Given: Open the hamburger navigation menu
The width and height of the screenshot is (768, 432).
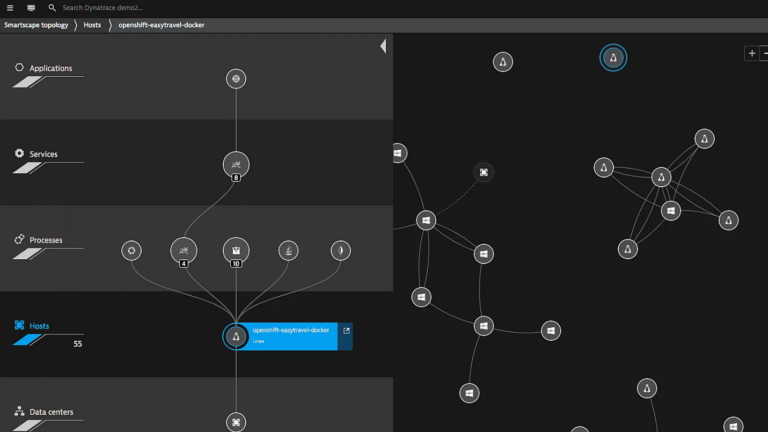Looking at the screenshot, I should pos(10,8).
